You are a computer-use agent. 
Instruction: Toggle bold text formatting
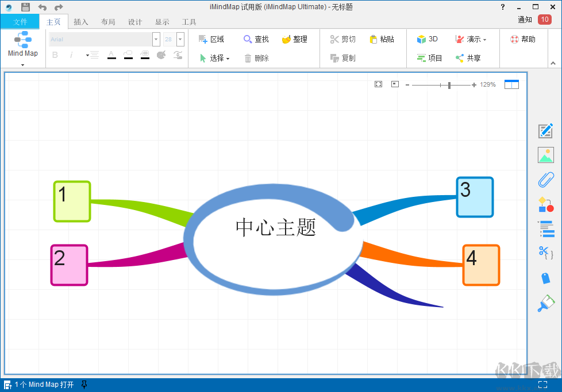pos(55,55)
